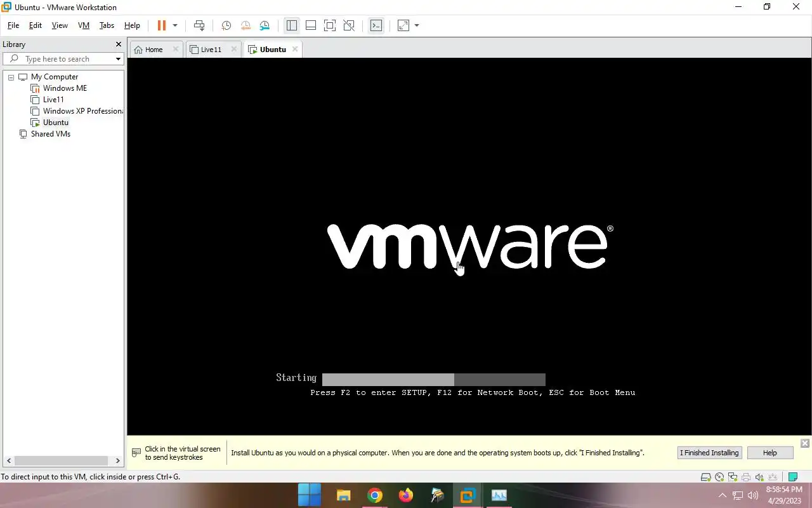Enter full screen mode
812x508 pixels.
[330, 25]
